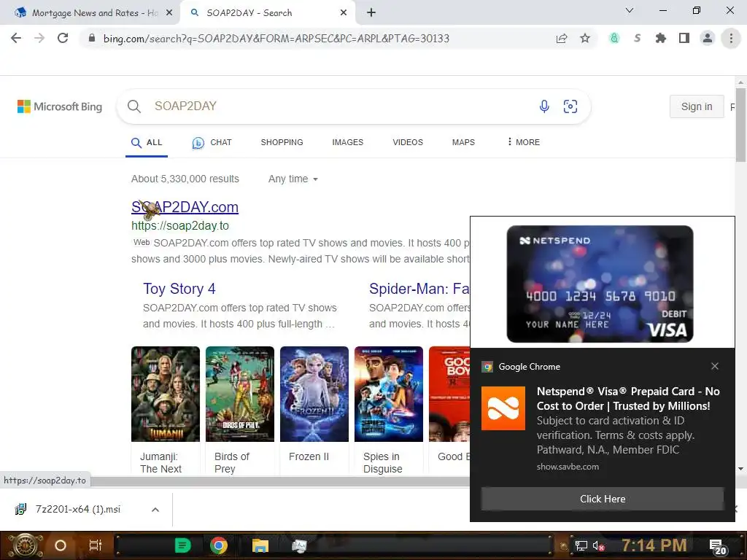This screenshot has width=747, height=560.
Task: Switch to VIDEOS results
Action: click(408, 142)
